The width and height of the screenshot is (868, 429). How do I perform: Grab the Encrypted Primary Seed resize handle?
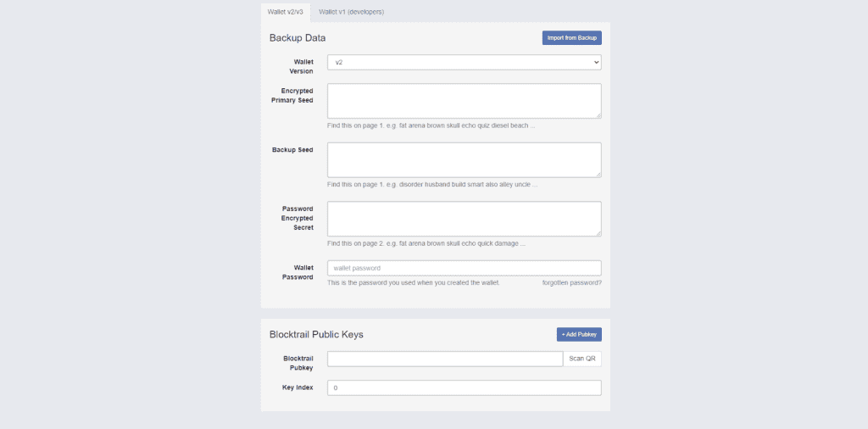[x=598, y=114]
